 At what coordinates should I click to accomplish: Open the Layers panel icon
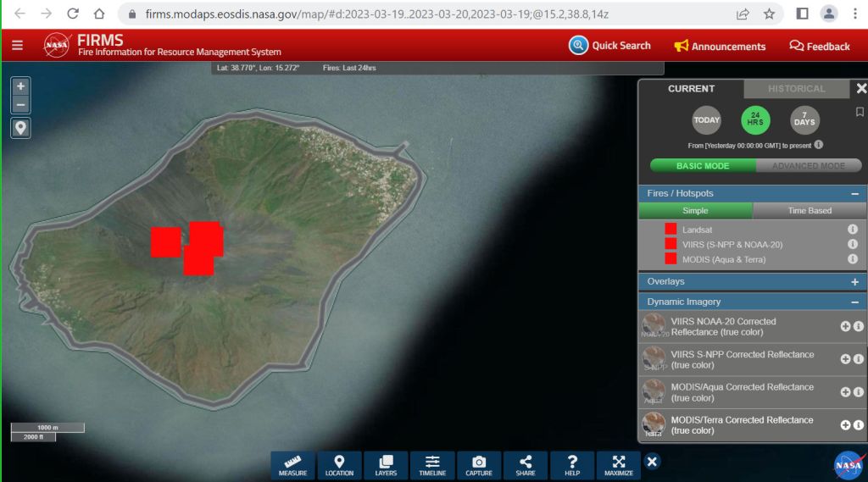pyautogui.click(x=386, y=466)
